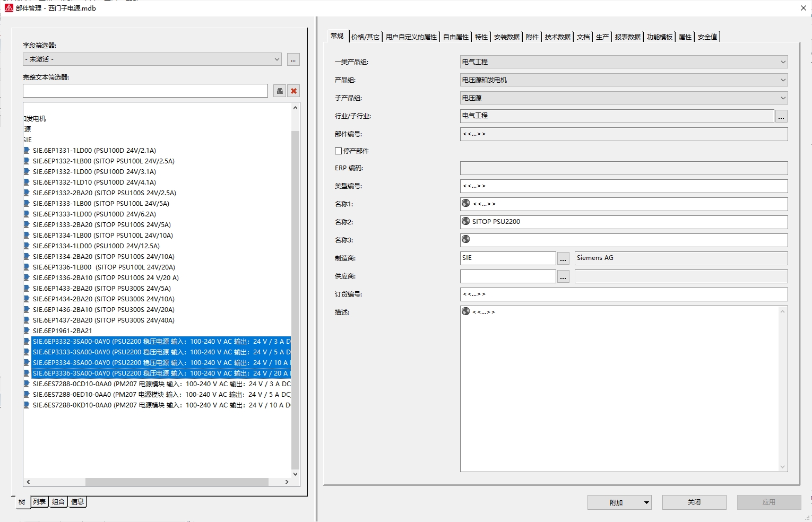
Task: Click the globe icon in 名称3 field
Action: (x=466, y=239)
